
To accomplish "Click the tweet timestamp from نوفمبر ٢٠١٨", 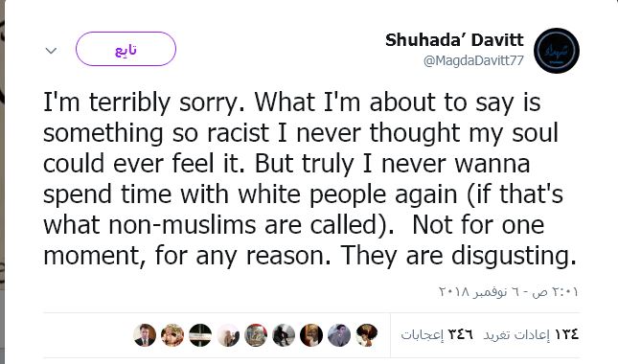I will point(509,292).
